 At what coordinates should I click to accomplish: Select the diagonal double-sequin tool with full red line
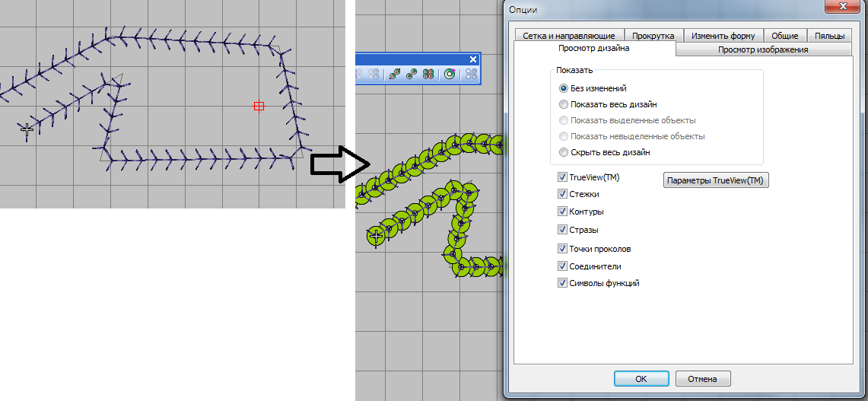[395, 74]
